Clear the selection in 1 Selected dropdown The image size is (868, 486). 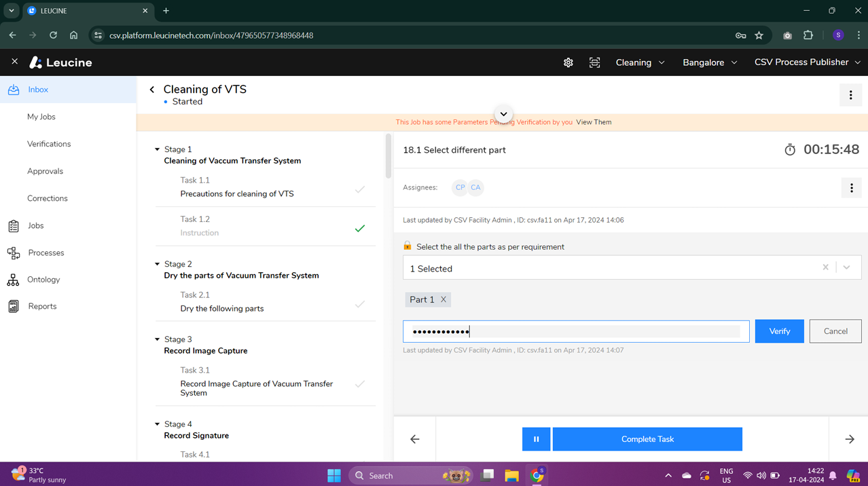825,267
